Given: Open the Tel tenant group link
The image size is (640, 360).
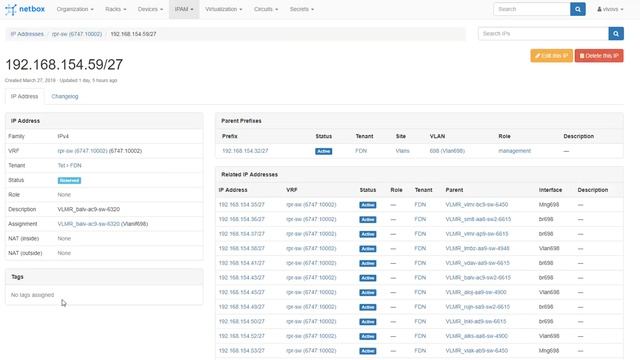Looking at the screenshot, I should coord(61,166).
